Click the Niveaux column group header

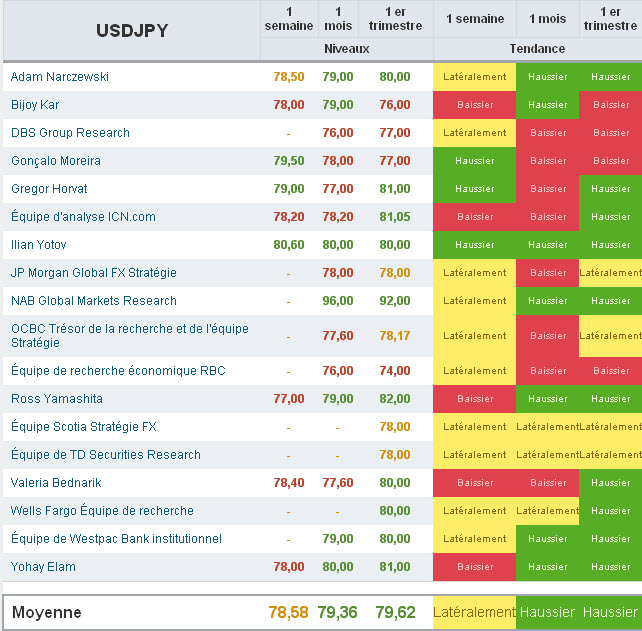[347, 49]
